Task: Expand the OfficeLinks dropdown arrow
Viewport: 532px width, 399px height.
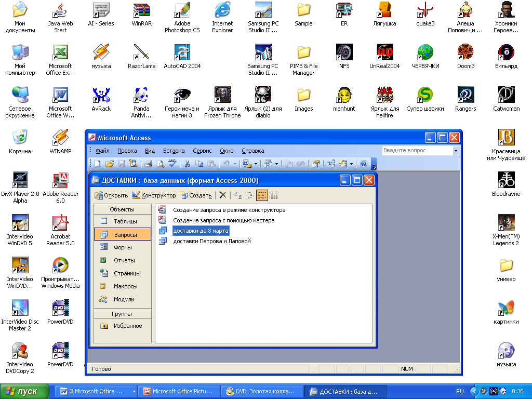Action: point(256,164)
